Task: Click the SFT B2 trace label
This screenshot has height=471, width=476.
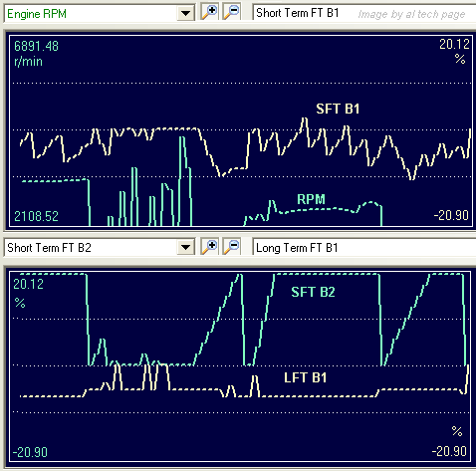Action: click(313, 292)
